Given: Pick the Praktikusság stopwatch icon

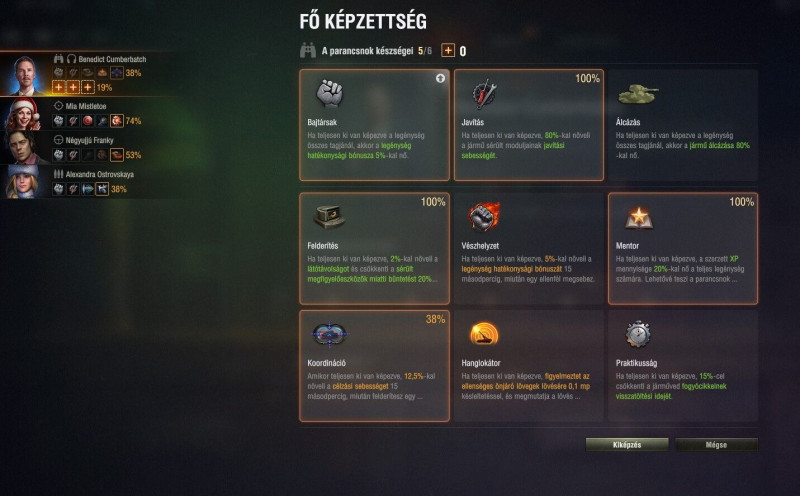Looking at the screenshot, I should [638, 334].
